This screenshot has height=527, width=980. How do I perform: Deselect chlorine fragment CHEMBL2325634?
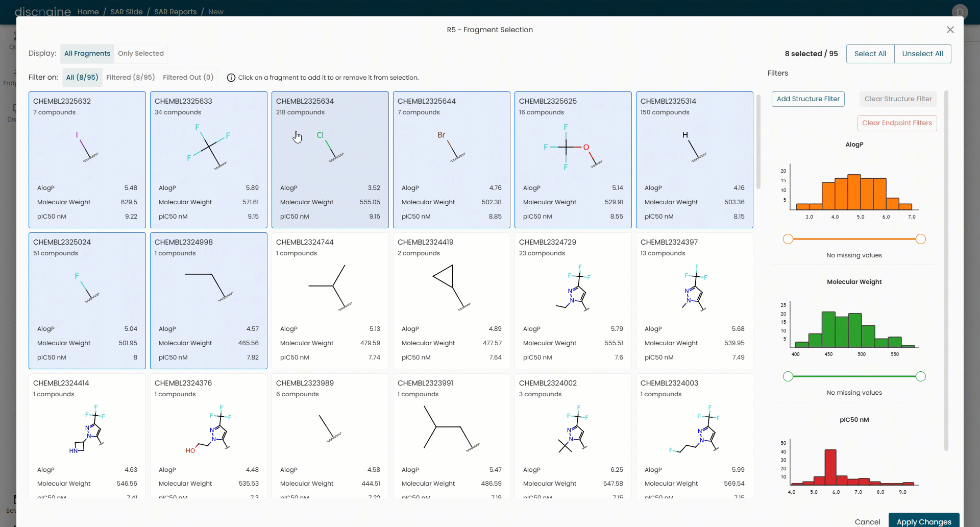[x=330, y=160]
